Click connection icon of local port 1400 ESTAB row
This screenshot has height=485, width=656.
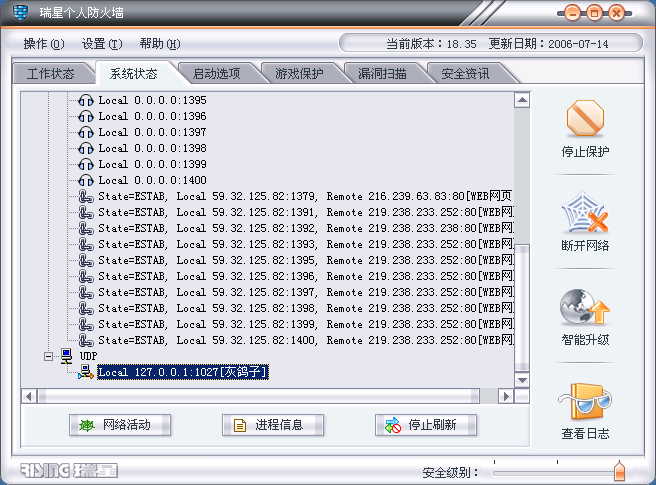click(x=86, y=340)
